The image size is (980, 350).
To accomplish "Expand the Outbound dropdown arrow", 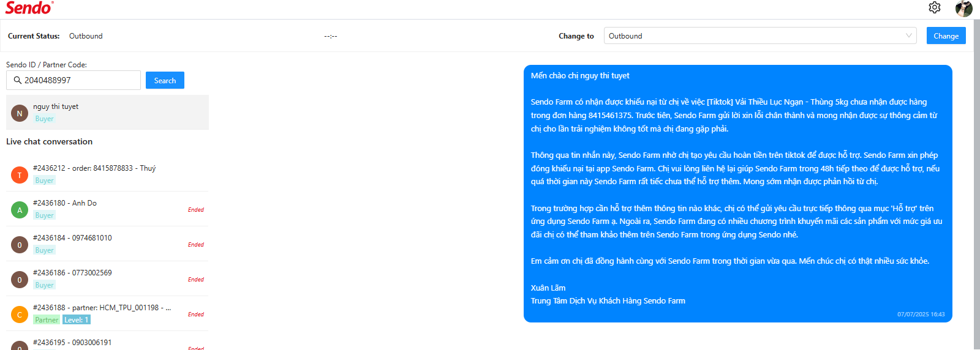I will click(x=909, y=35).
